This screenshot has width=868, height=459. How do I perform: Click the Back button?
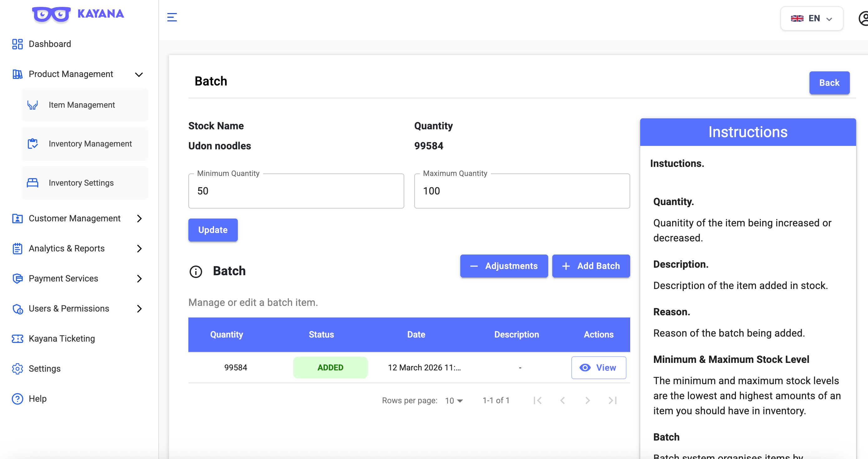[x=829, y=83]
